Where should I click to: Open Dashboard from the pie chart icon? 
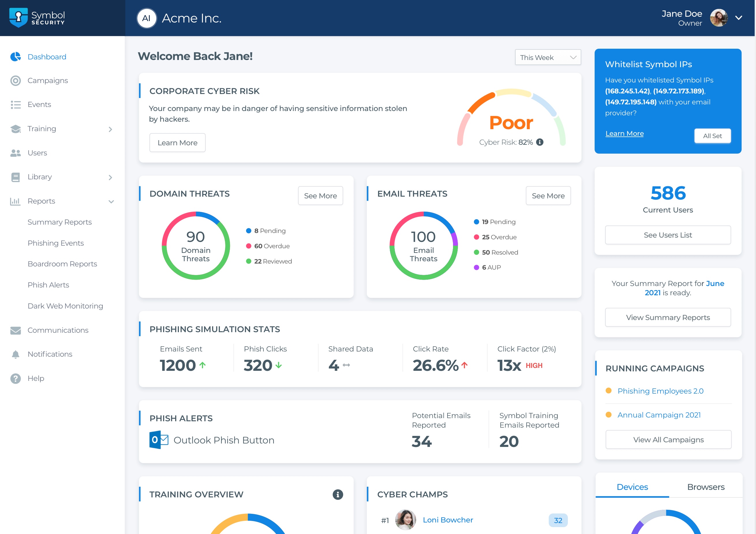click(16, 57)
